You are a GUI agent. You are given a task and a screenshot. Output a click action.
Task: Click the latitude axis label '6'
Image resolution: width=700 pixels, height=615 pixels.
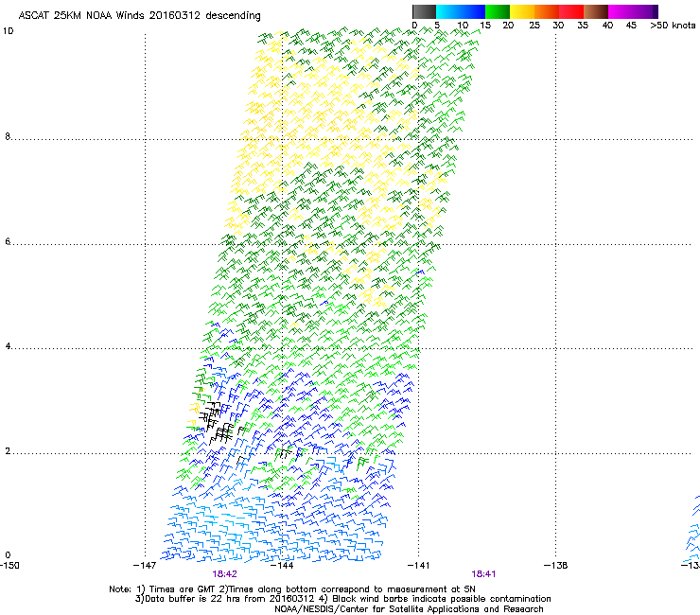point(8,241)
